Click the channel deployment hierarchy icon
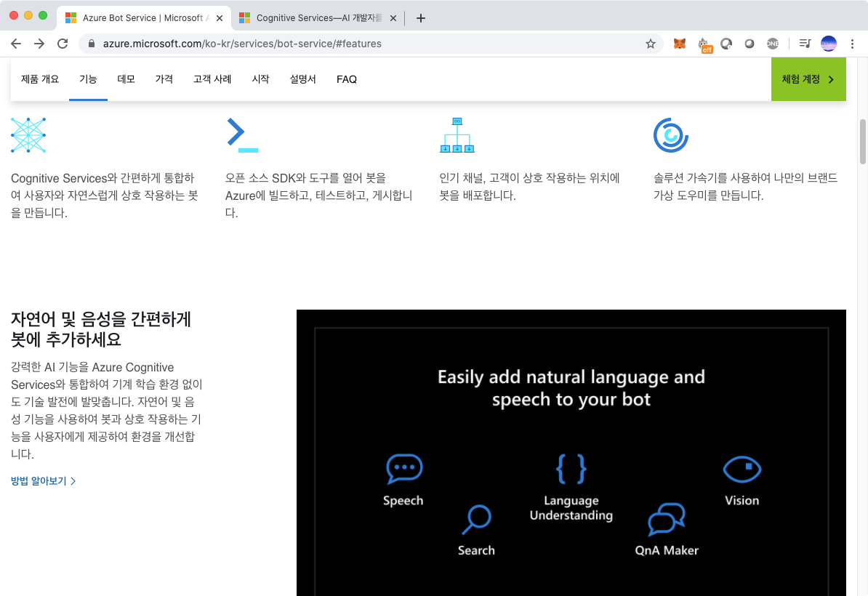868x596 pixels. coord(457,135)
